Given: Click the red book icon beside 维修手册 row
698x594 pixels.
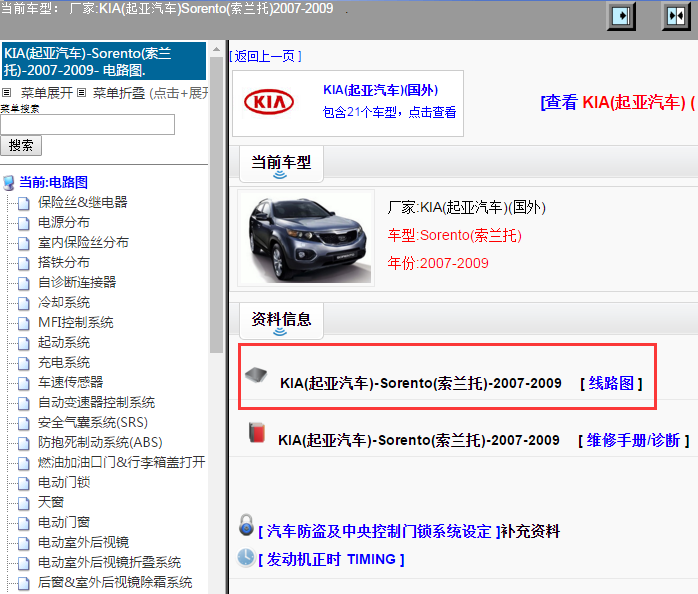Looking at the screenshot, I should (x=257, y=432).
